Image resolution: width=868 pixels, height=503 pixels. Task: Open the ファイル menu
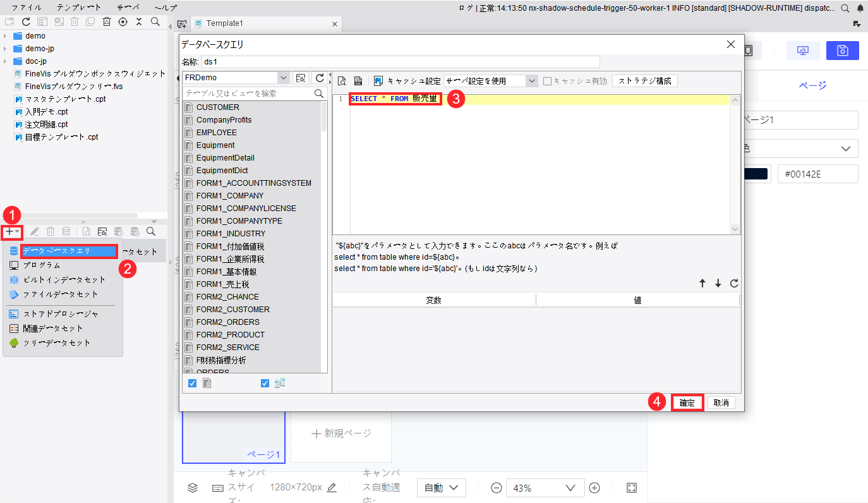coord(27,8)
